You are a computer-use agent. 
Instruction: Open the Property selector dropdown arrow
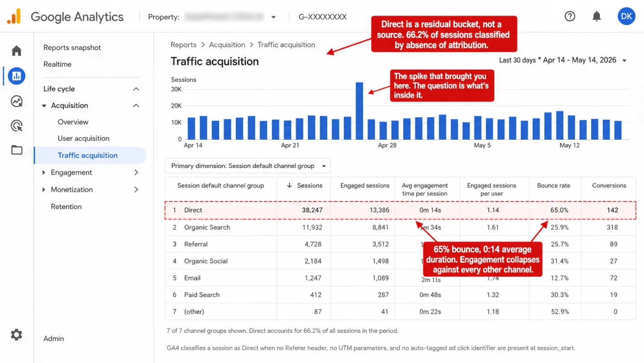pyautogui.click(x=273, y=17)
